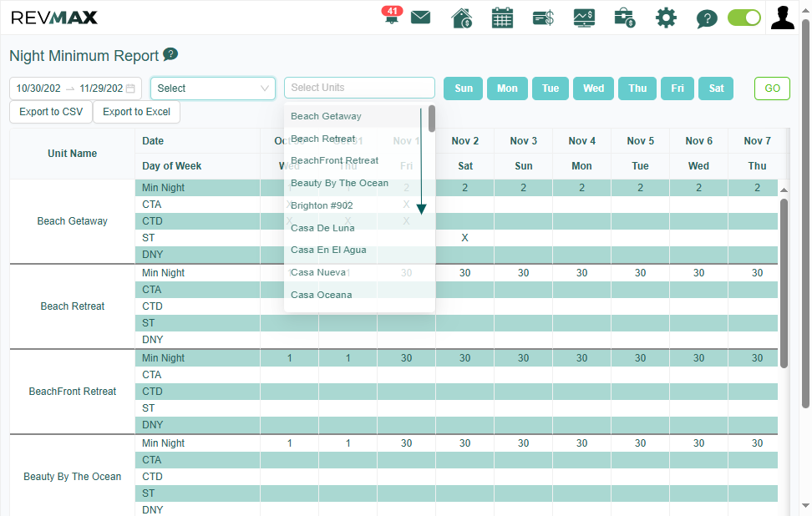Open notifications bell with 41 badge
Viewport: 812px width, 516px height.
pos(392,16)
